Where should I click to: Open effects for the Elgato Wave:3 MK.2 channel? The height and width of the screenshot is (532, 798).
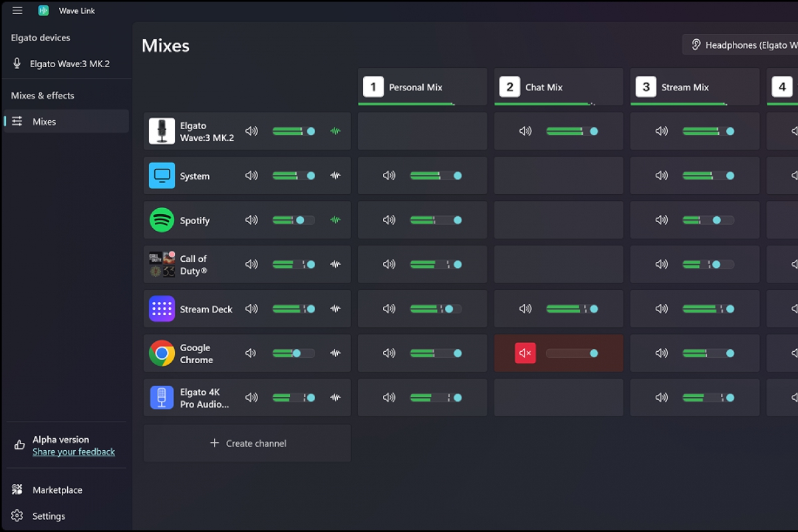[x=335, y=131]
